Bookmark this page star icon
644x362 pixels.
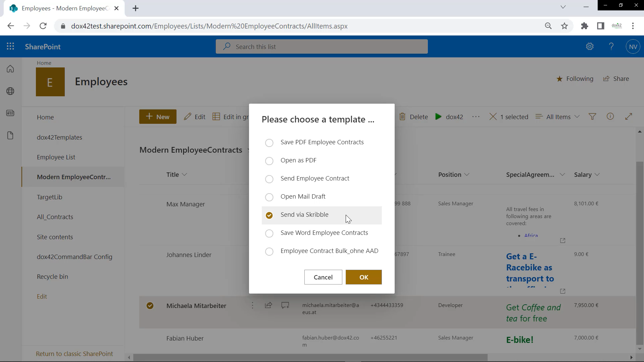click(564, 26)
